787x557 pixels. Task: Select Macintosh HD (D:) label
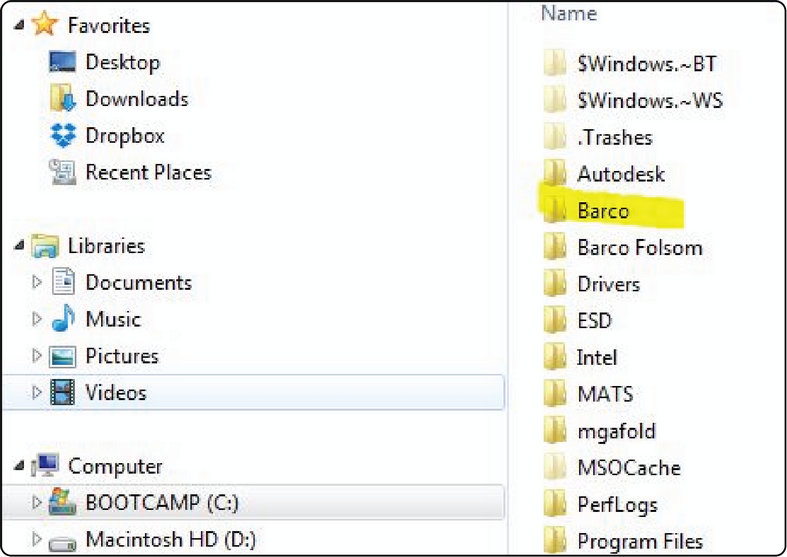coord(171,540)
